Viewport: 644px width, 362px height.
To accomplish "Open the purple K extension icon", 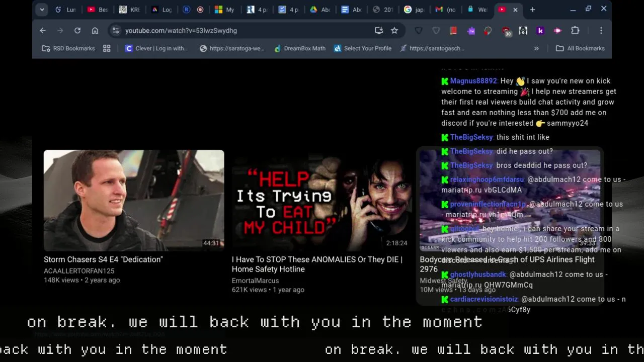I will pyautogui.click(x=540, y=31).
